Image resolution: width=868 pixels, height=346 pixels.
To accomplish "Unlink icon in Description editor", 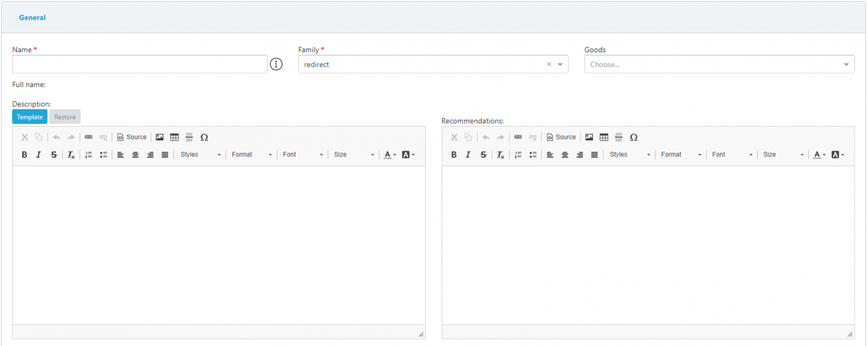I will pyautogui.click(x=103, y=137).
